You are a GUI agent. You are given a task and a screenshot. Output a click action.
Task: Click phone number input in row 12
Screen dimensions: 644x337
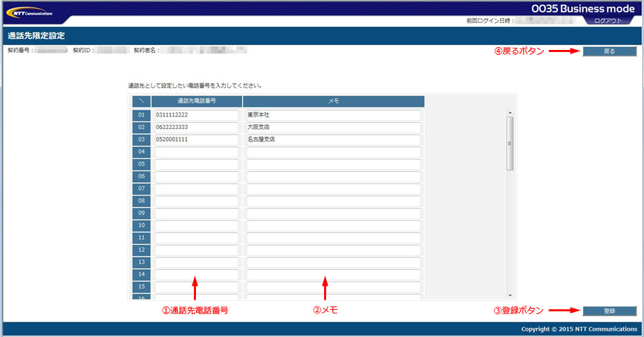coord(197,250)
